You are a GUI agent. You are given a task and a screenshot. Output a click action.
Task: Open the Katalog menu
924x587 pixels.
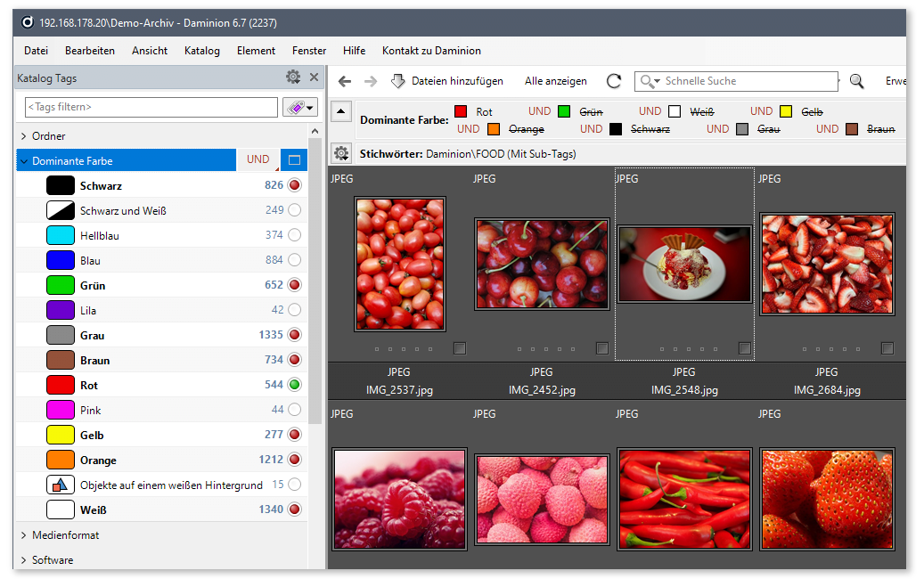[202, 51]
